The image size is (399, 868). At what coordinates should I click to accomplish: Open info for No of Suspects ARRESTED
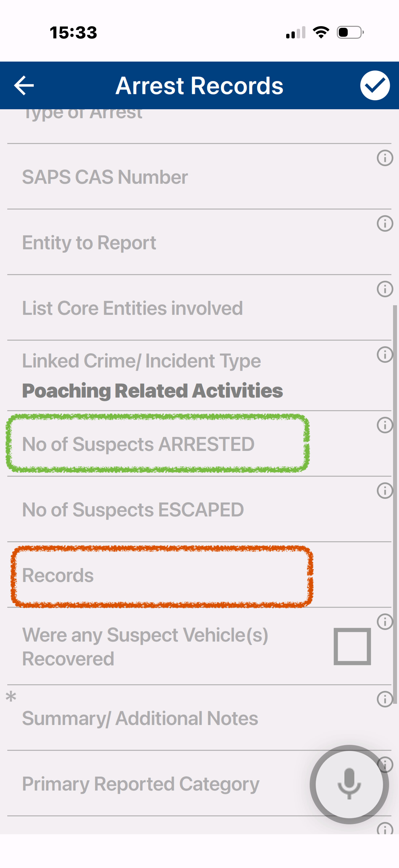click(x=385, y=425)
